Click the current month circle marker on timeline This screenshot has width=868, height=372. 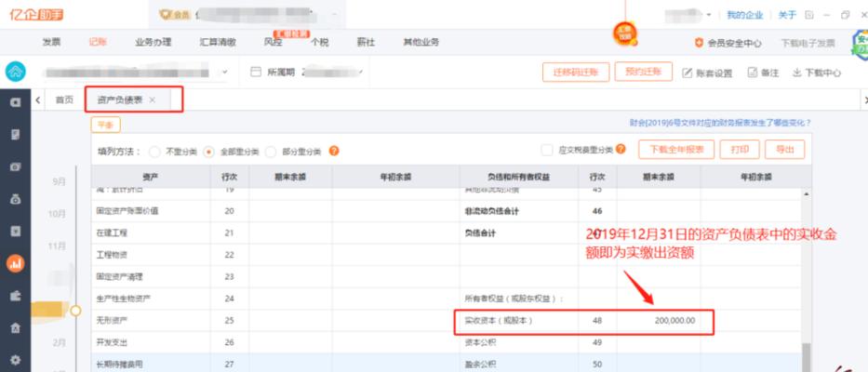click(75, 311)
